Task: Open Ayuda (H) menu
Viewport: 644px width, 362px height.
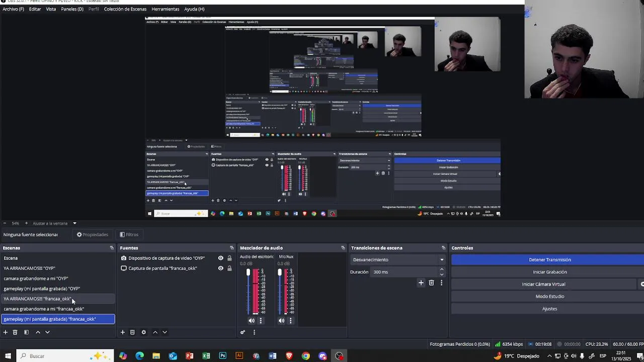Action: click(x=194, y=9)
